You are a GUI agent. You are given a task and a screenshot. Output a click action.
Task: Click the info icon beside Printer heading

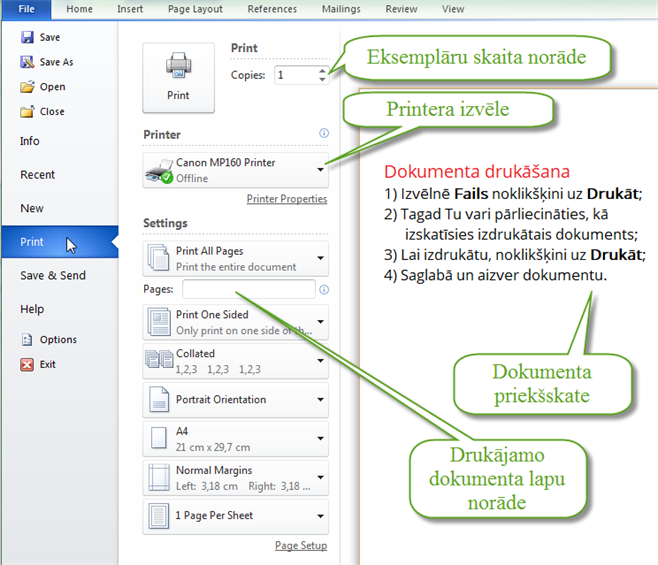click(323, 133)
